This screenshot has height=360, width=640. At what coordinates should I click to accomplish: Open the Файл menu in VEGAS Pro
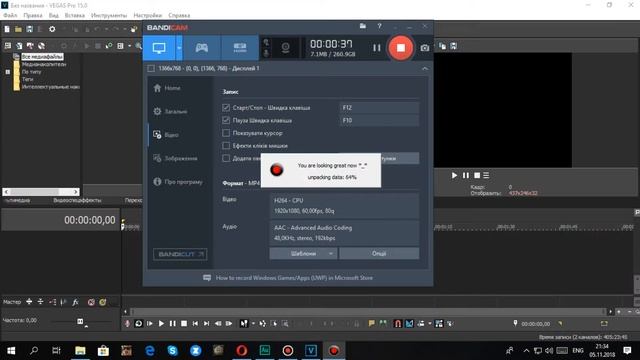point(10,15)
